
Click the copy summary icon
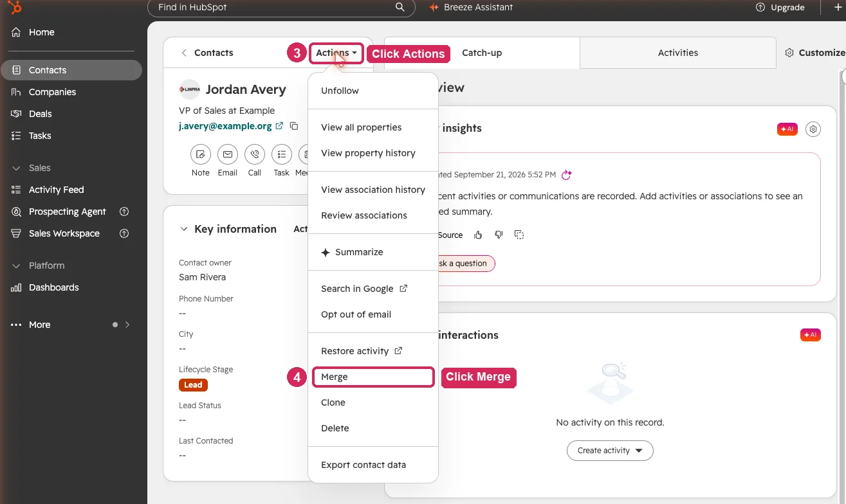tap(519, 235)
